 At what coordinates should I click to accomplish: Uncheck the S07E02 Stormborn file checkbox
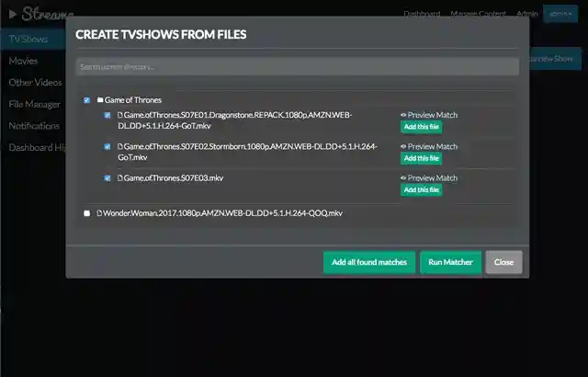click(107, 146)
